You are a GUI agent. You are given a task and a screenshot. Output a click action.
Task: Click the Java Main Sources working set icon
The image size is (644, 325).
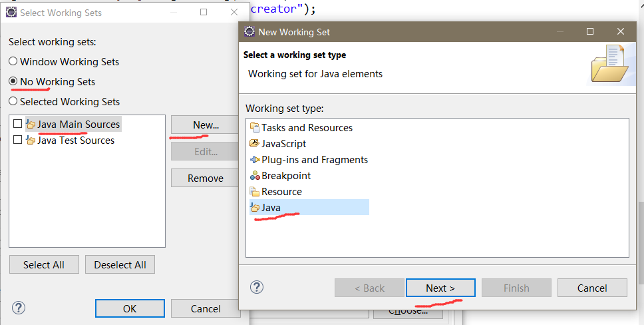point(31,125)
